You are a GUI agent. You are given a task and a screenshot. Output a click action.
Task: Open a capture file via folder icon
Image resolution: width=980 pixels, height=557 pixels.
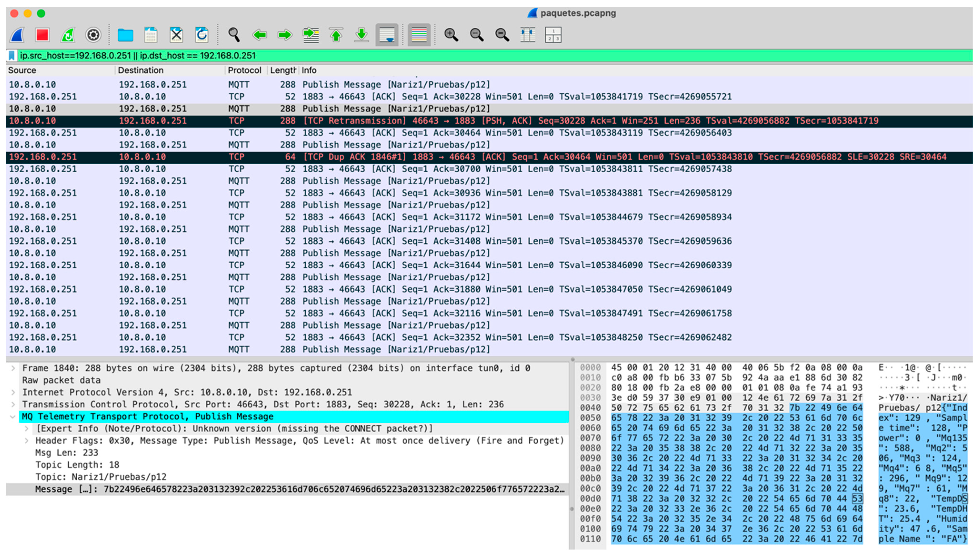[x=125, y=35]
